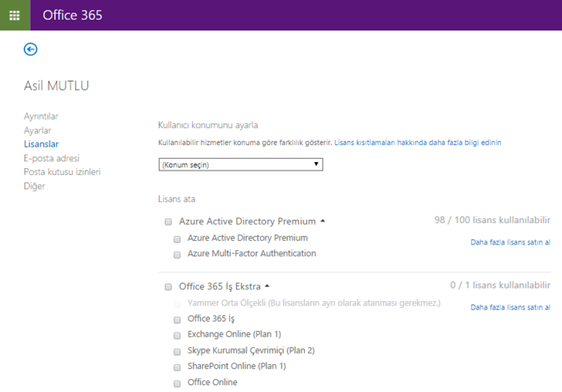Open the Lisans kısıtlamaları info link
The width and height of the screenshot is (562, 392).
coord(418,143)
